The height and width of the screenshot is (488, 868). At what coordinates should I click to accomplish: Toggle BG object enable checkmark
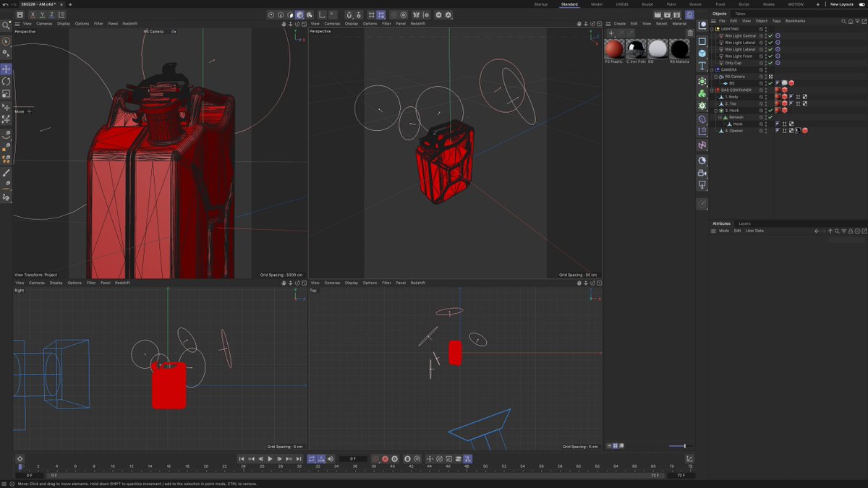click(x=770, y=83)
